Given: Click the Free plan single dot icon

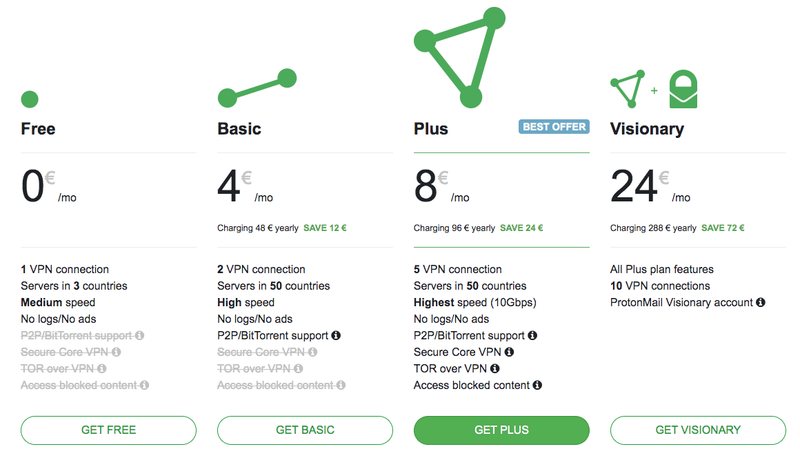Looking at the screenshot, I should tap(30, 99).
